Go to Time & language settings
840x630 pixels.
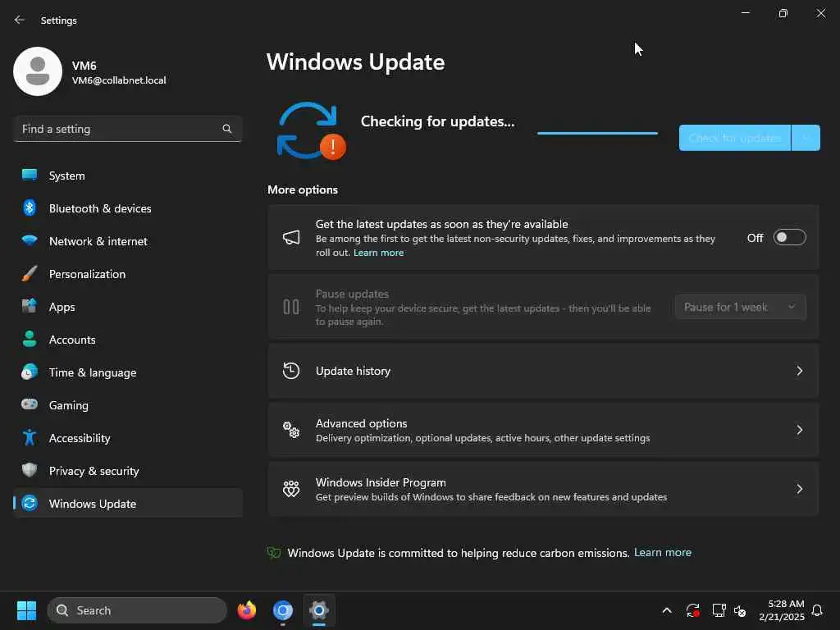click(128, 372)
